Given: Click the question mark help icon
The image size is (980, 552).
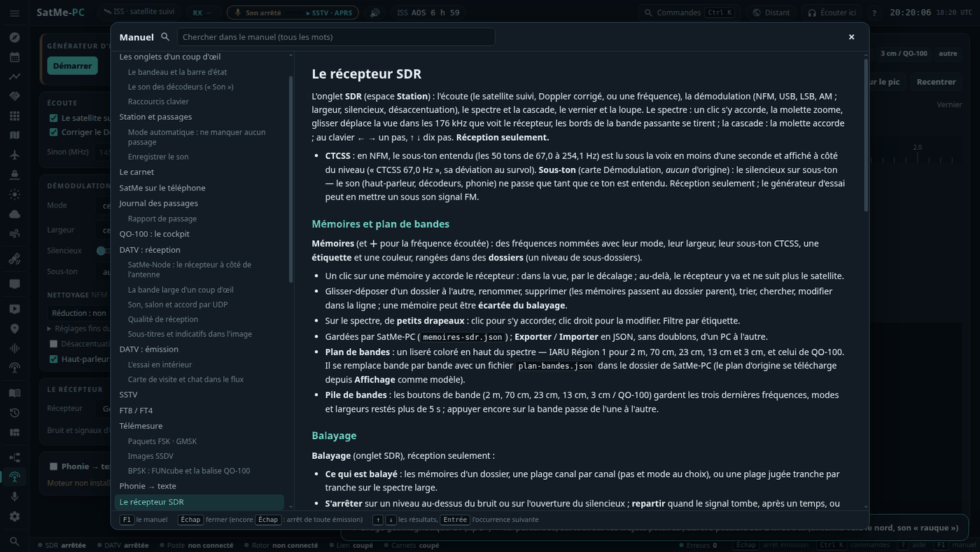Looking at the screenshot, I should pyautogui.click(x=874, y=13).
